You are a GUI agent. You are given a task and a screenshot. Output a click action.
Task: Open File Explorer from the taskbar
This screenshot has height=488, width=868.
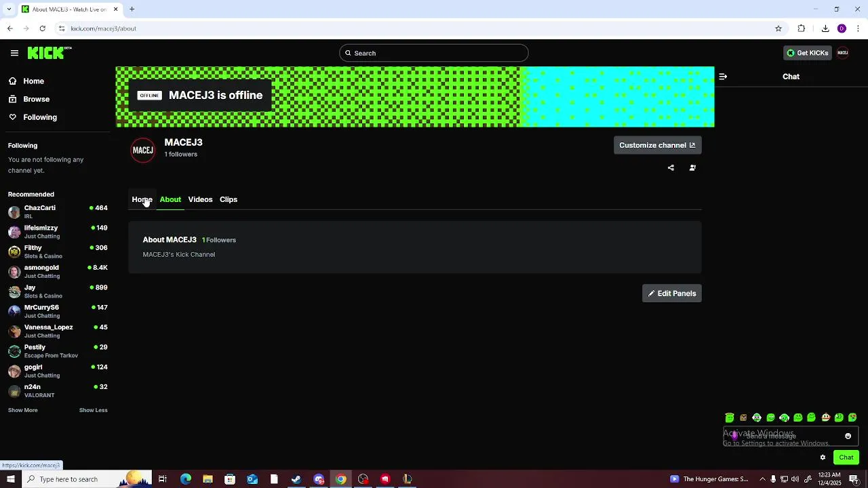click(x=208, y=479)
